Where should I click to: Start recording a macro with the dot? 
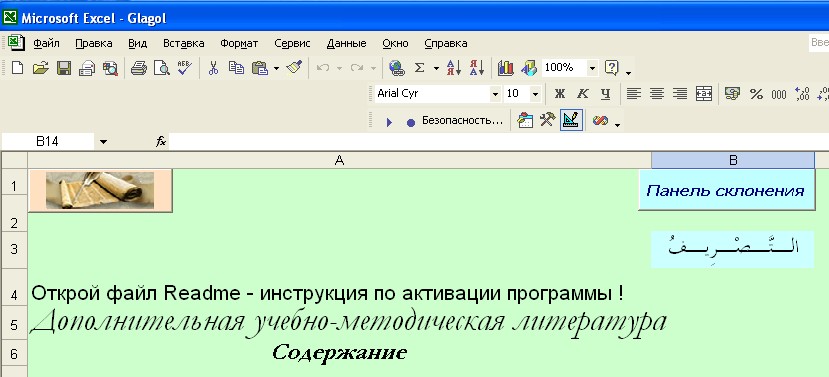[x=411, y=122]
